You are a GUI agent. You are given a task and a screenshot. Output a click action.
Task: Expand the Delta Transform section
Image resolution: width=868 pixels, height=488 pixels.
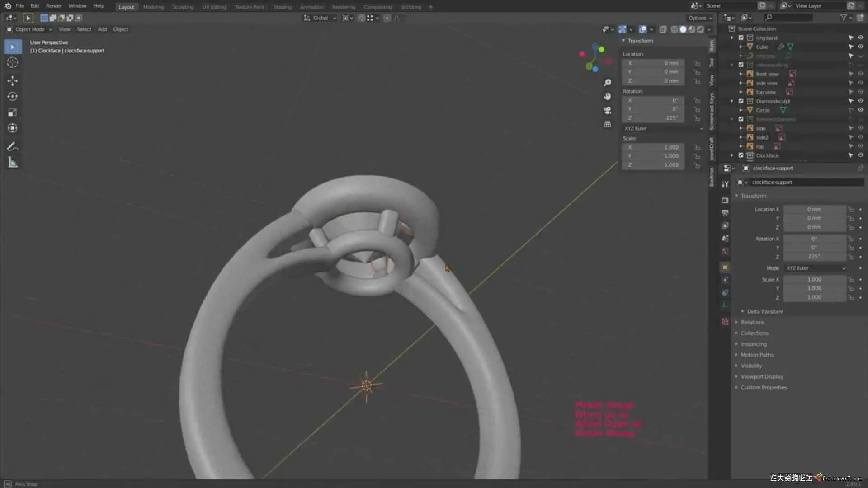point(764,311)
